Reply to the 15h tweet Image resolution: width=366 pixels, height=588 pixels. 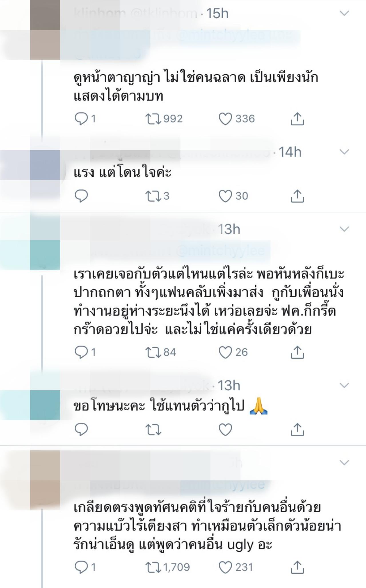(x=81, y=119)
